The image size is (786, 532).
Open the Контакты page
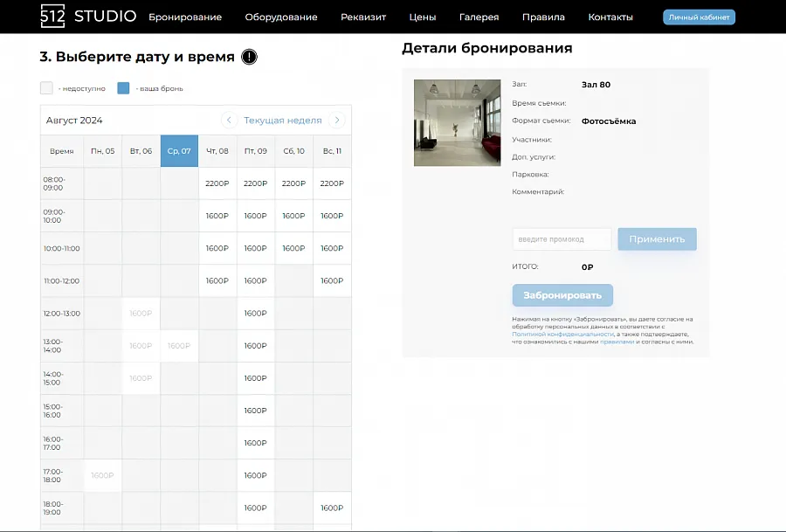pyautogui.click(x=610, y=17)
